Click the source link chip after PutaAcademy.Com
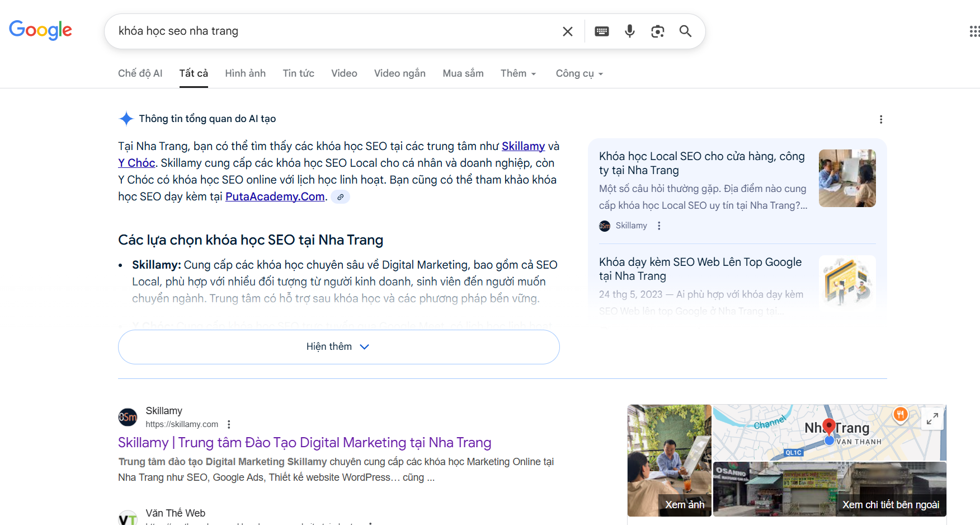 coord(340,197)
